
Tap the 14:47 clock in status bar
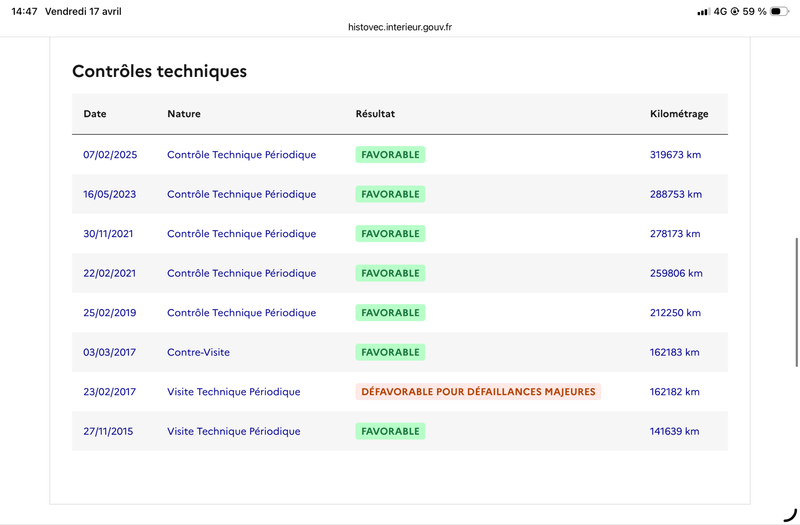[x=24, y=11]
